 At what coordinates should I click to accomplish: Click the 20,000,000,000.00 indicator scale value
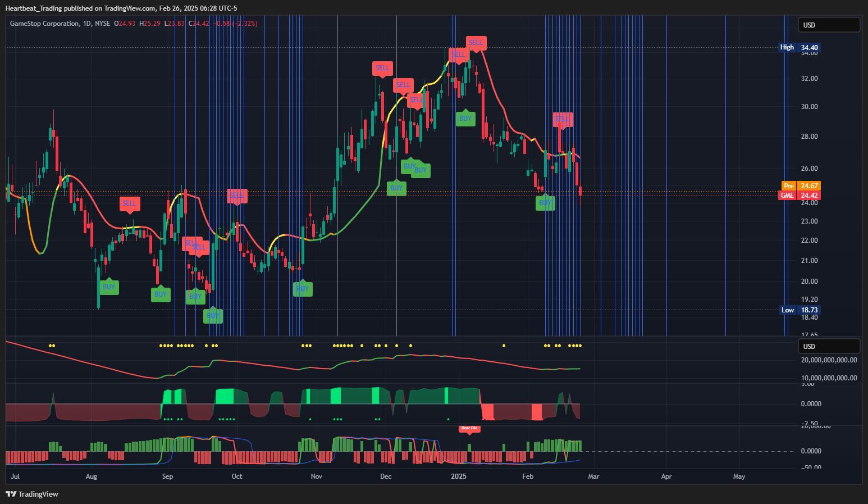pyautogui.click(x=829, y=360)
